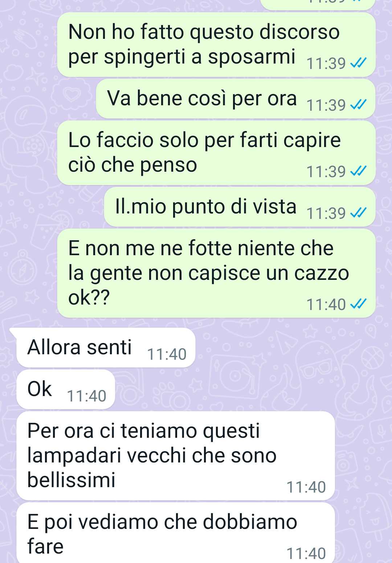Tap the 'Il.mio punto di vista' bubble
Screen dimensions: 392x563
[240, 207]
